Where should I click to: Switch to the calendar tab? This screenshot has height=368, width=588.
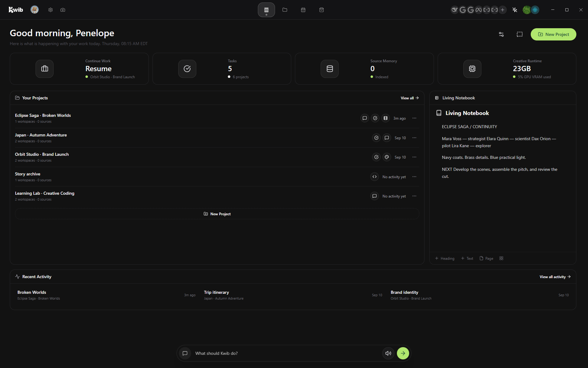(303, 10)
